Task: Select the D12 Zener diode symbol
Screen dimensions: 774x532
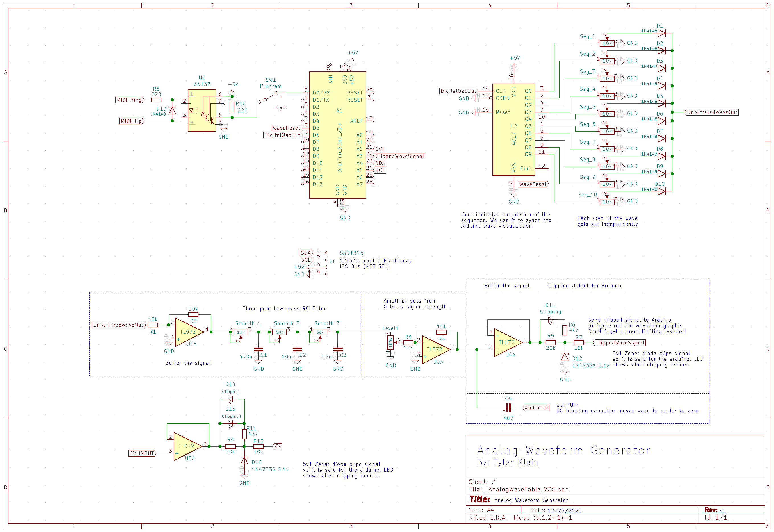Action: pyautogui.click(x=564, y=357)
